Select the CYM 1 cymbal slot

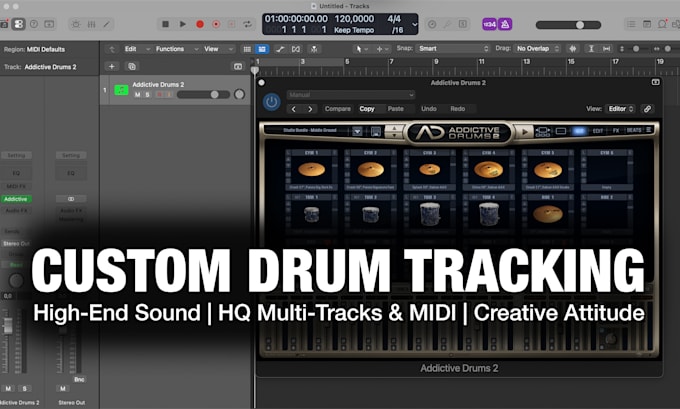coord(311,170)
